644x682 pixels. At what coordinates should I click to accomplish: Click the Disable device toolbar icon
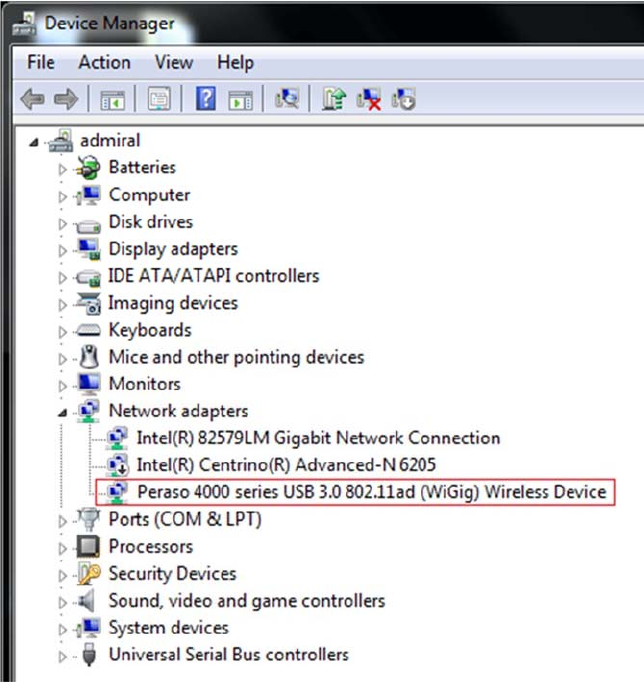403,99
